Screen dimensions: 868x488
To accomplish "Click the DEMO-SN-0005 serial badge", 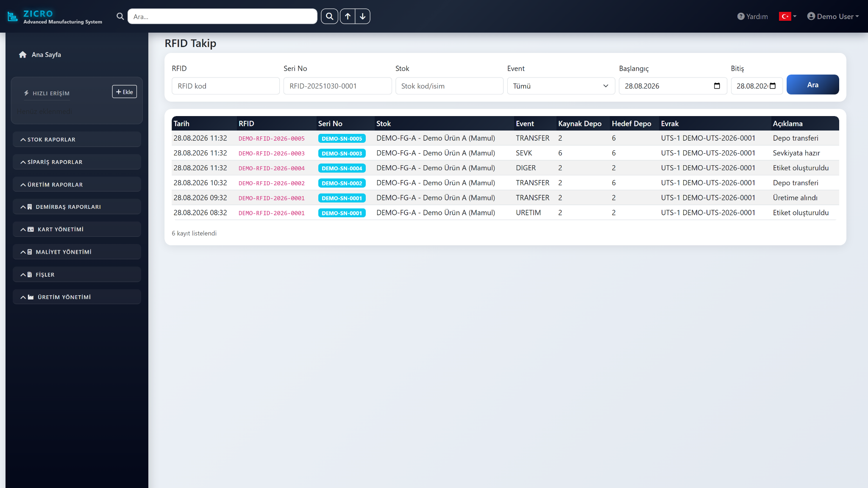I will 342,139.
